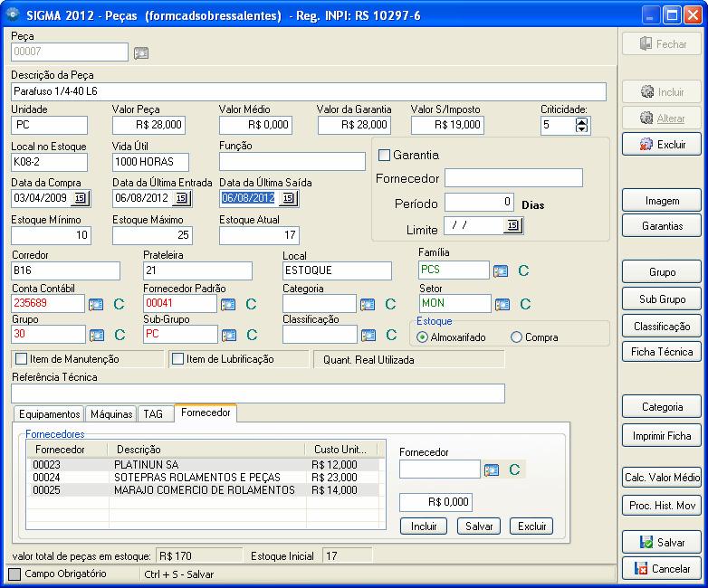Cancel editing with the Cancelar button
Viewport: 708px width, 588px height.
[662, 569]
